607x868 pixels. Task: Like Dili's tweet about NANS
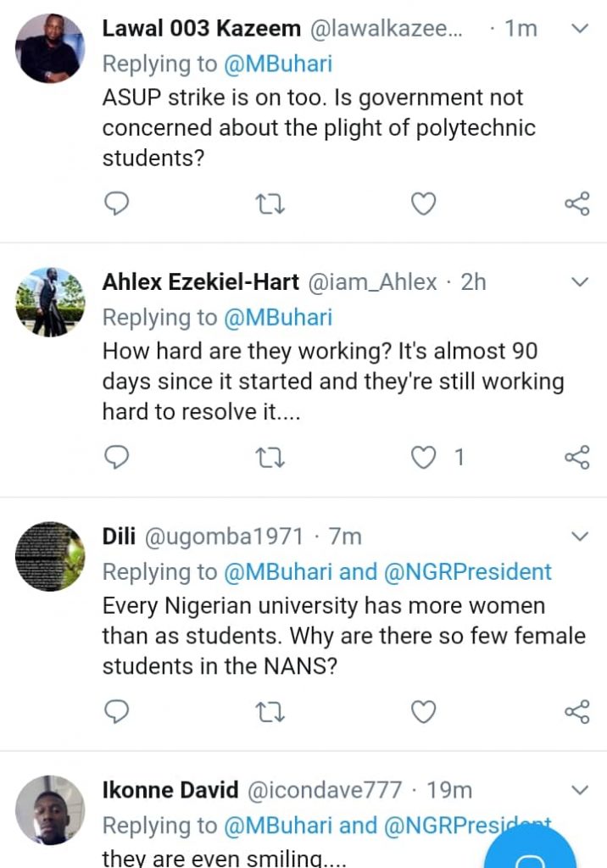pos(423,711)
